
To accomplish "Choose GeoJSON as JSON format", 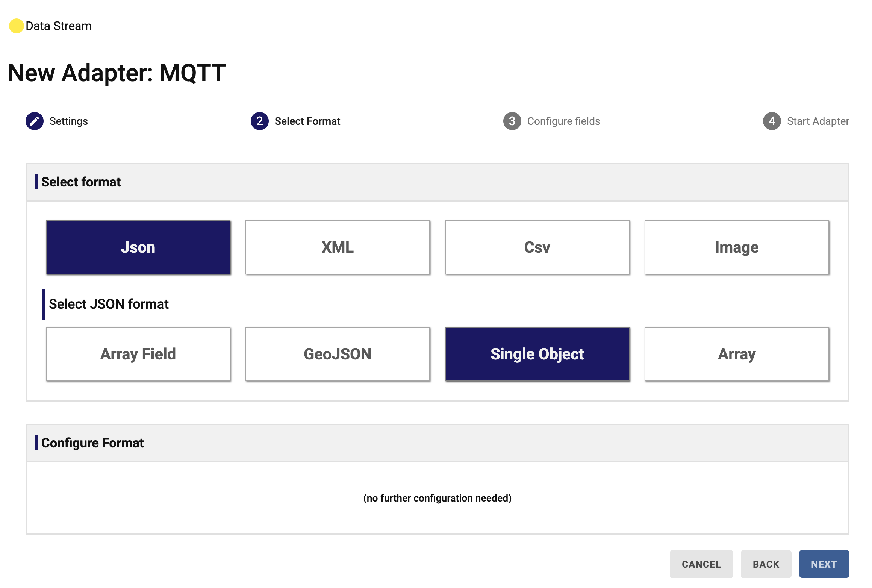I will [x=338, y=354].
